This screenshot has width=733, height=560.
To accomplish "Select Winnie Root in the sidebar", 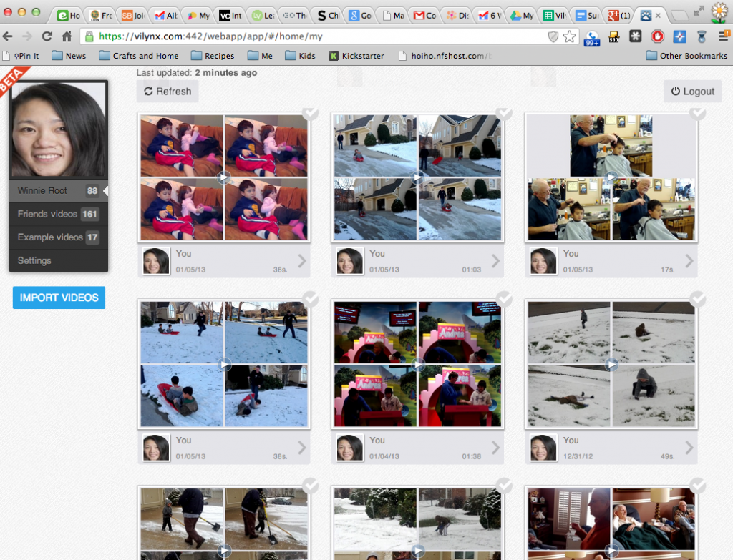I will coord(59,190).
